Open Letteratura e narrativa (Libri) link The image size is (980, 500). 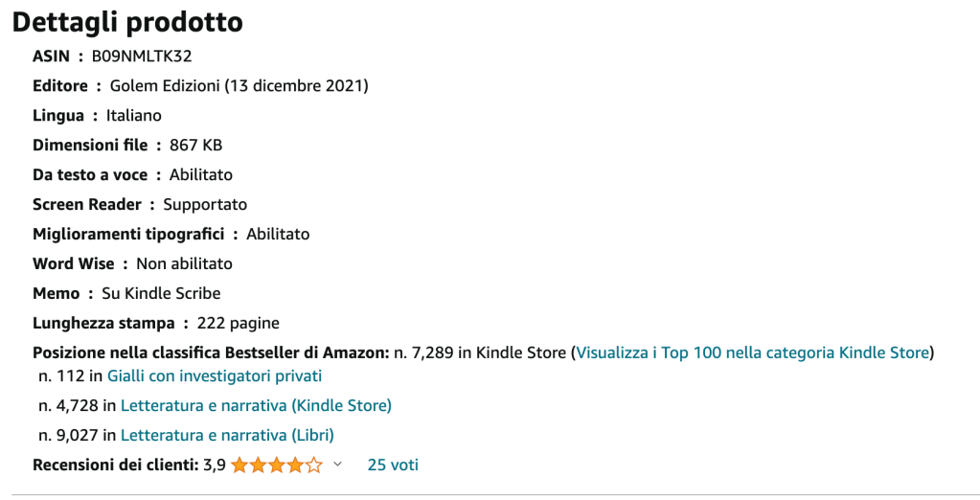pyautogui.click(x=227, y=435)
